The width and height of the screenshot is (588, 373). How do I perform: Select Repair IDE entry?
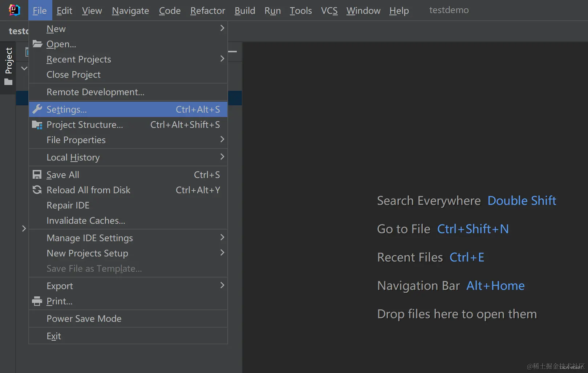(128, 205)
